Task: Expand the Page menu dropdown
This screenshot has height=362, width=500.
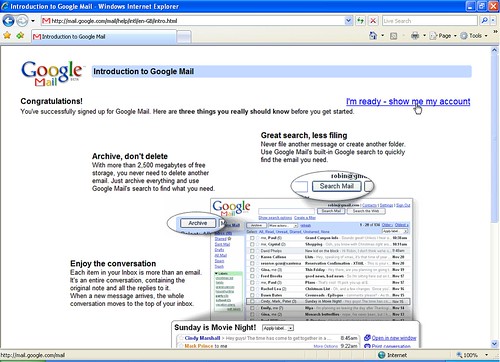Action: click(455, 36)
